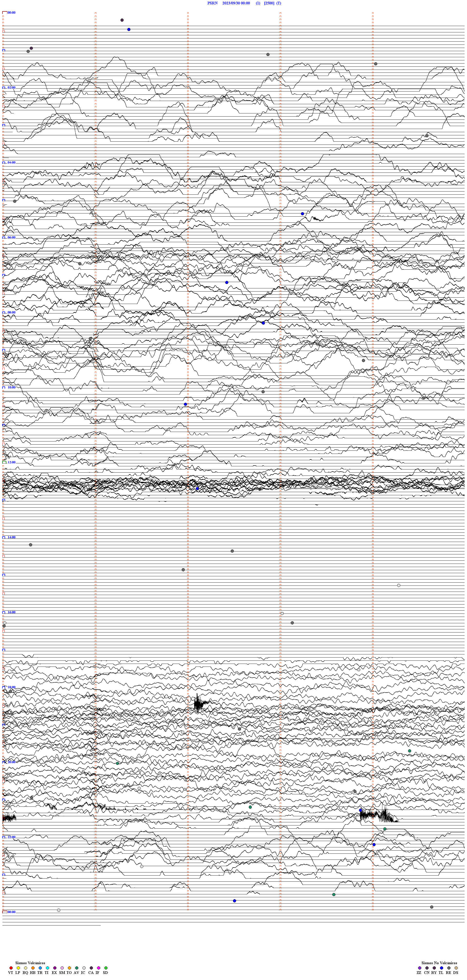467x980 pixels.
Task: Click the 2023/09/30 00:00 date header
Action: coord(236,3)
